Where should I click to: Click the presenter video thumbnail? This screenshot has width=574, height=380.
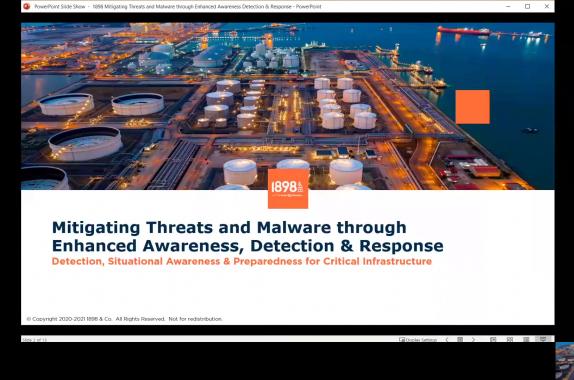pyautogui.click(x=564, y=361)
